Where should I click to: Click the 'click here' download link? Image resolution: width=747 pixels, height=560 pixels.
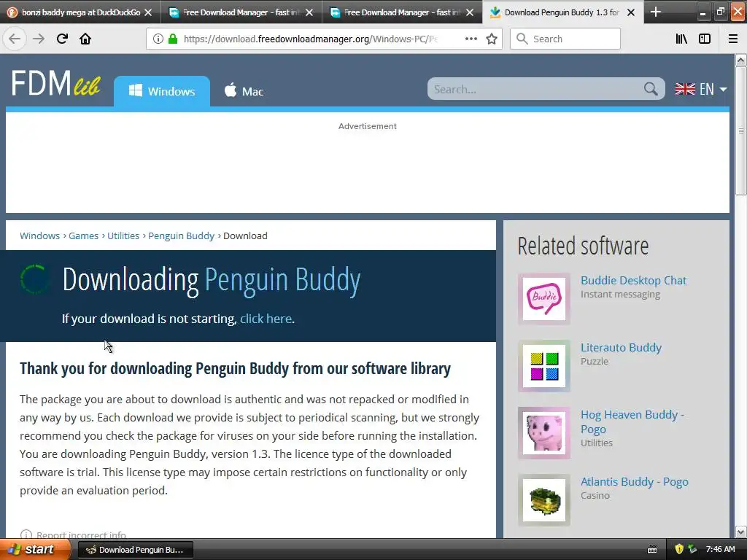click(266, 319)
